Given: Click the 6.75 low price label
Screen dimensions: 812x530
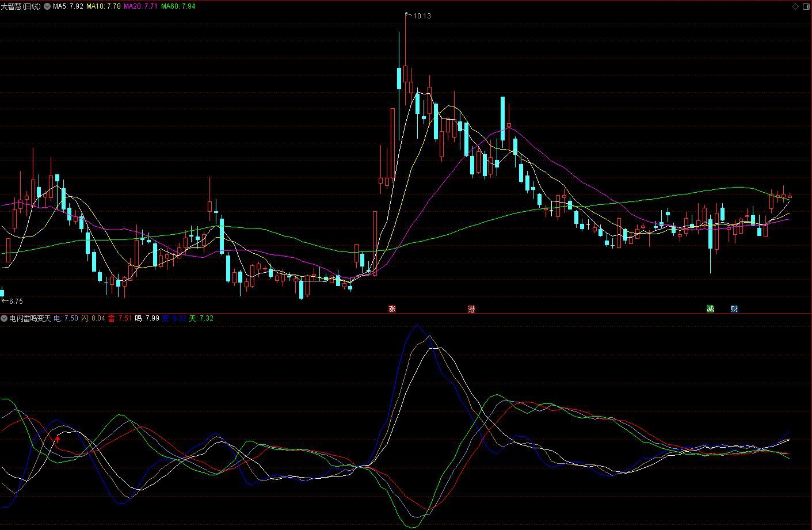Looking at the screenshot, I should pos(16,302).
